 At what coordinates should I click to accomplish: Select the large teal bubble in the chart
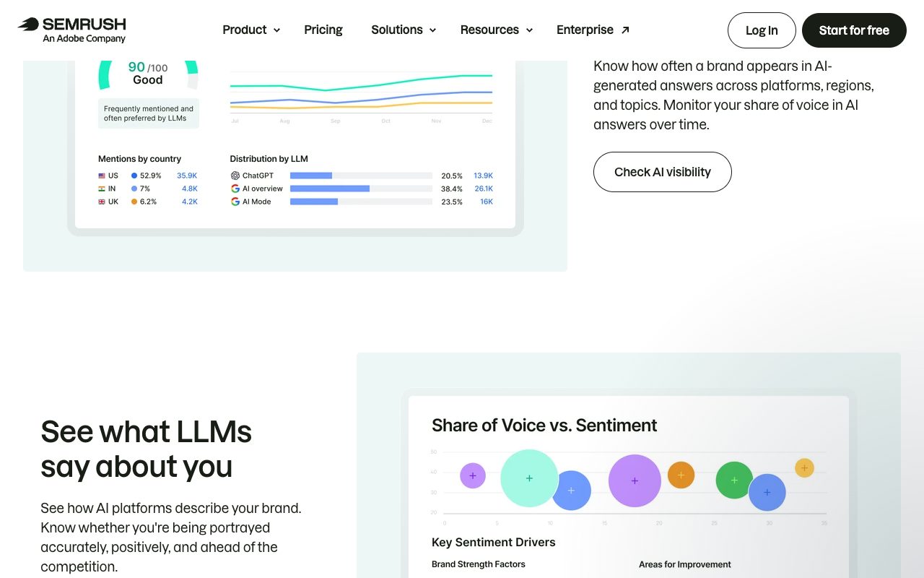(x=529, y=478)
